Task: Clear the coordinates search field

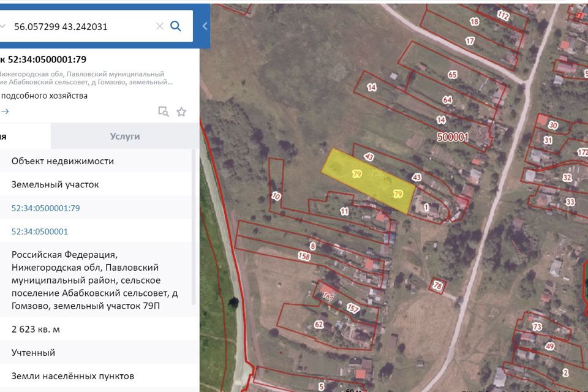Action: tap(159, 26)
